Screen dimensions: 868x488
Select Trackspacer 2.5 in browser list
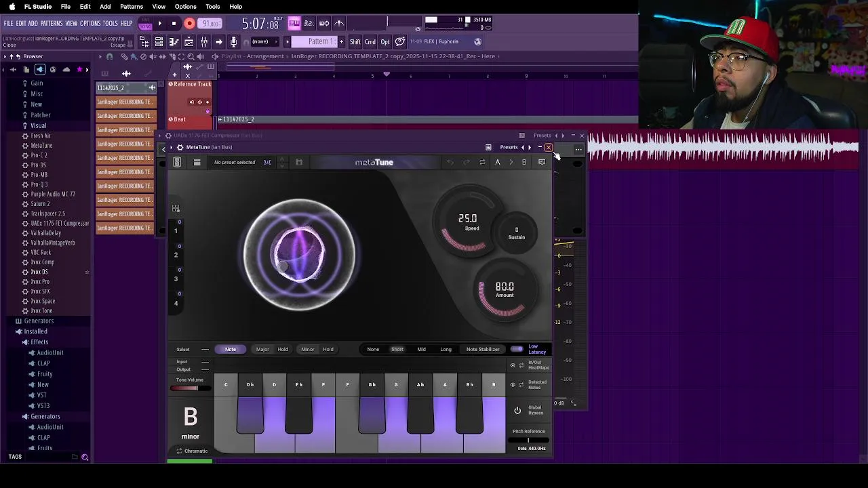[x=47, y=213]
